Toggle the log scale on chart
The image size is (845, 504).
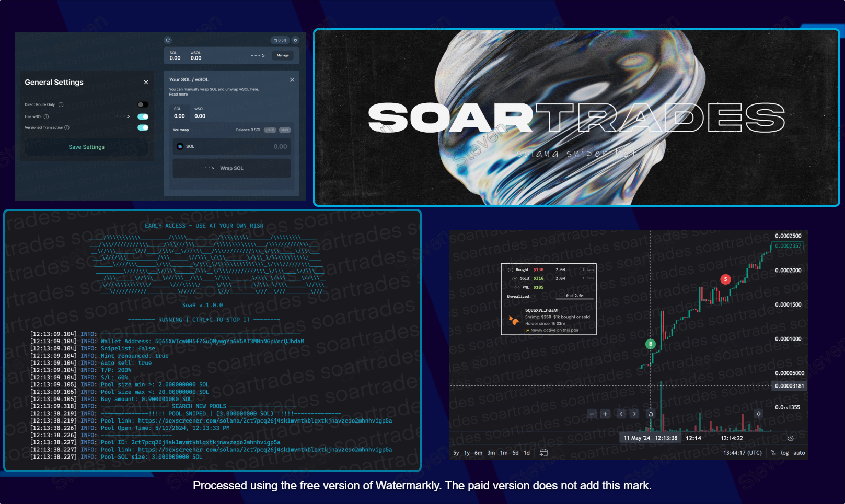click(785, 453)
